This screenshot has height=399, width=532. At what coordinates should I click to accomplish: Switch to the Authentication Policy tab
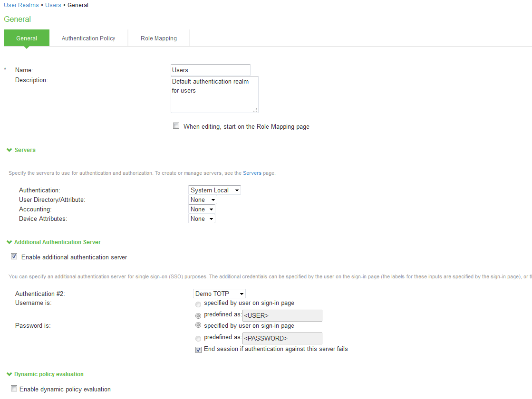coord(88,38)
